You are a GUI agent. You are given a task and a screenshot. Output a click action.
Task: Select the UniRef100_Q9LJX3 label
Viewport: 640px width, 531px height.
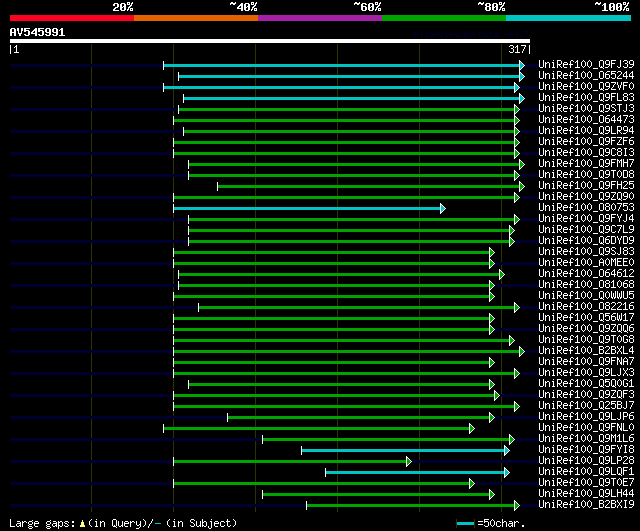tap(586, 373)
